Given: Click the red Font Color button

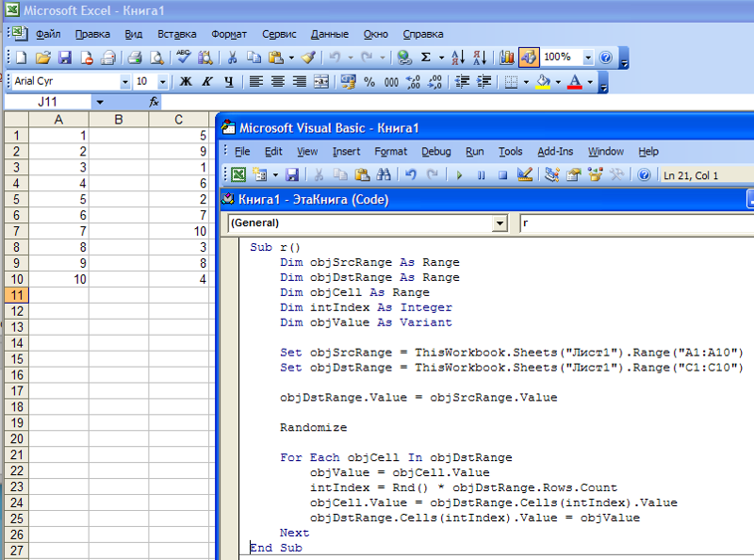Looking at the screenshot, I should 575,82.
